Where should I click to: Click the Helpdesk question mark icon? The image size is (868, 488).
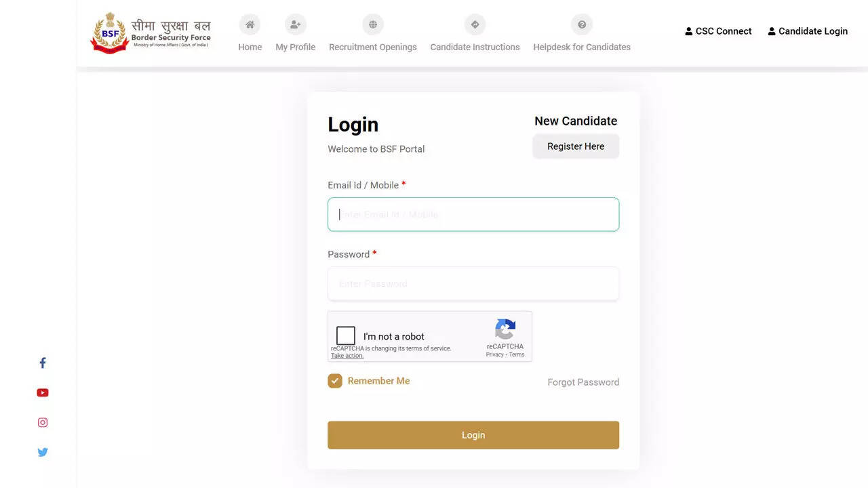click(x=581, y=25)
